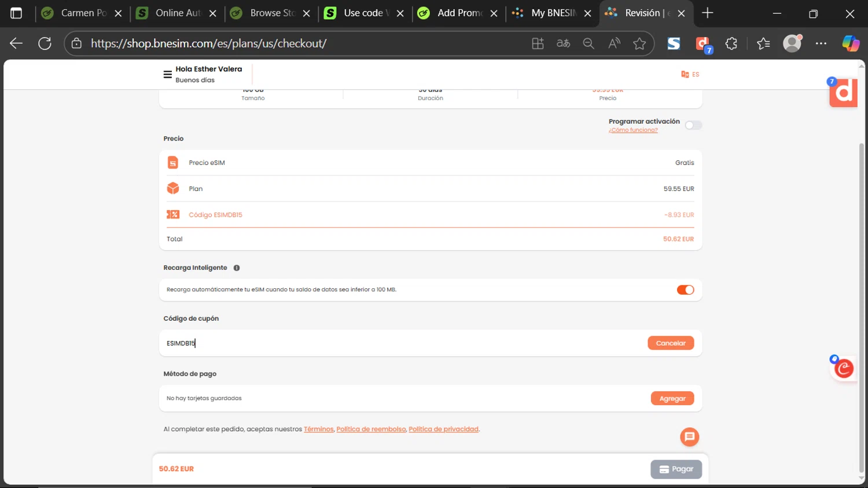Screen dimensions: 868x488
Task: Close the Add Promo tab
Action: pos(494,13)
